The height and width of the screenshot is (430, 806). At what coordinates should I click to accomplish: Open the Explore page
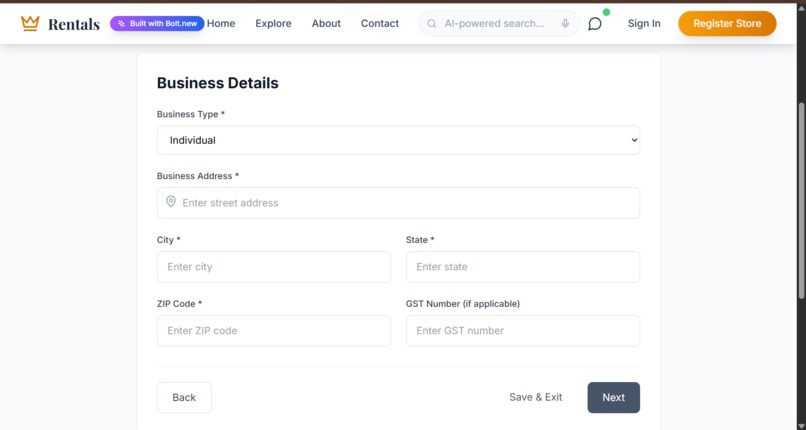pos(273,24)
